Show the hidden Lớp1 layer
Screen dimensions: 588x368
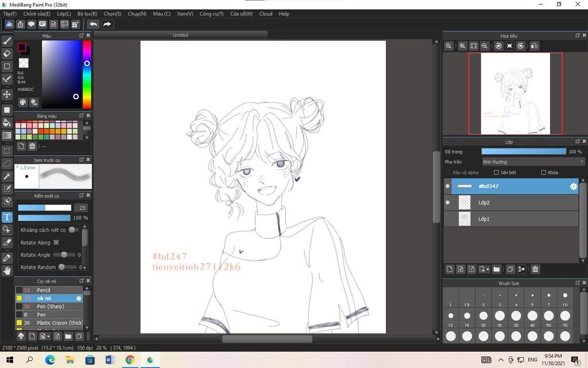pyautogui.click(x=447, y=219)
